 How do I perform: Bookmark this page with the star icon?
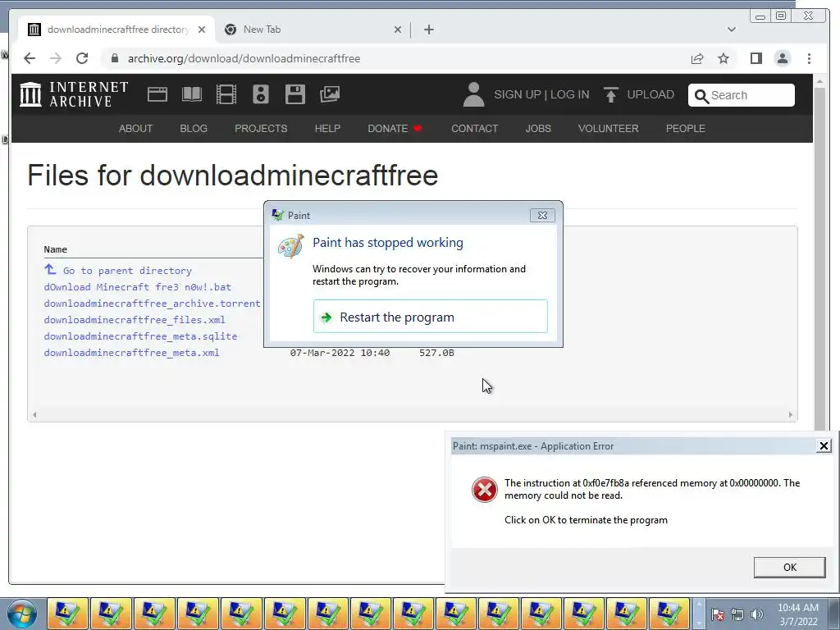(724, 58)
